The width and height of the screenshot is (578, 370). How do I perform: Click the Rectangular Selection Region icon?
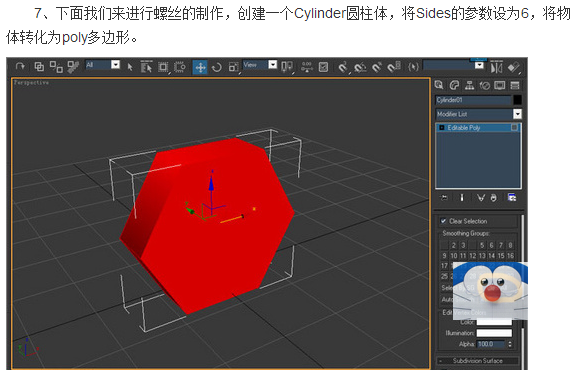pos(163,67)
